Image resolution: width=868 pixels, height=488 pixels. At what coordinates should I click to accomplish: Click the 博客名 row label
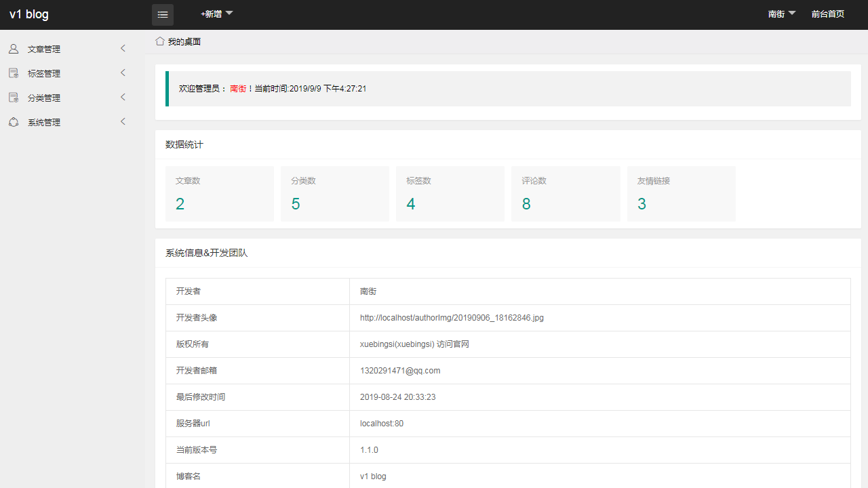189,476
